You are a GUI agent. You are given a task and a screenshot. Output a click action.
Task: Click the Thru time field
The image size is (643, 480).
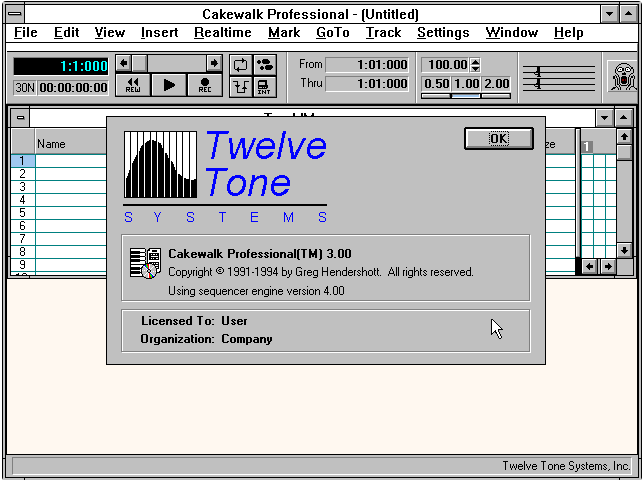(367, 84)
